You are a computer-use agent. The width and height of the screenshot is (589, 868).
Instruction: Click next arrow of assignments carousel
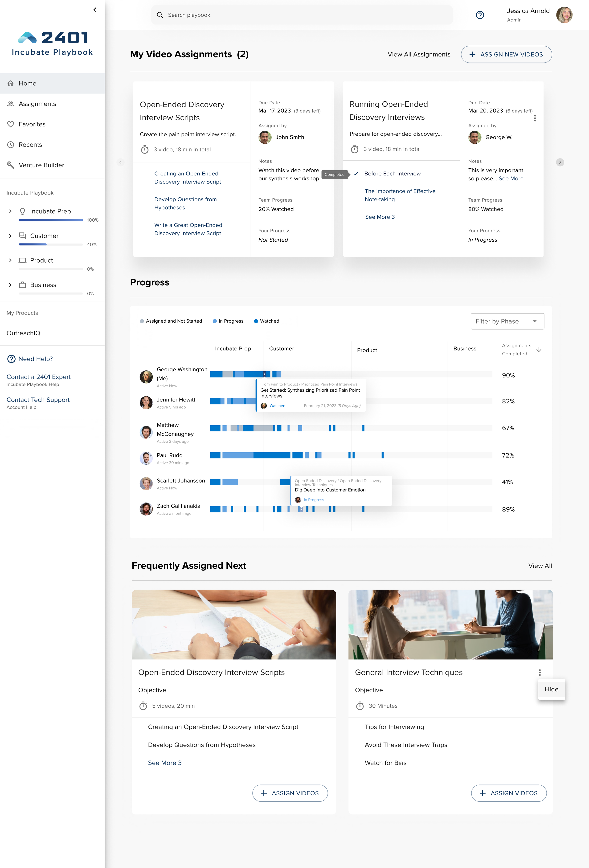[x=560, y=162]
